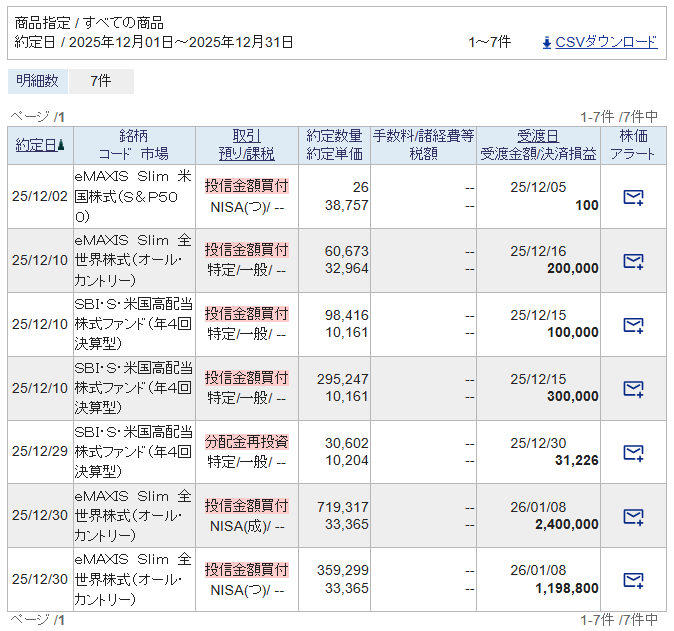Click page number 1 above the table
Viewport: 674px width, 631px height.
coord(61,117)
